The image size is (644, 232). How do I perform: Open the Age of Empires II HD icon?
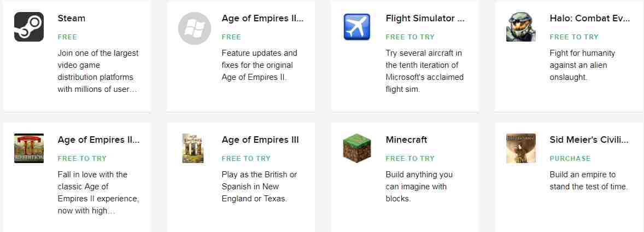coord(29,148)
